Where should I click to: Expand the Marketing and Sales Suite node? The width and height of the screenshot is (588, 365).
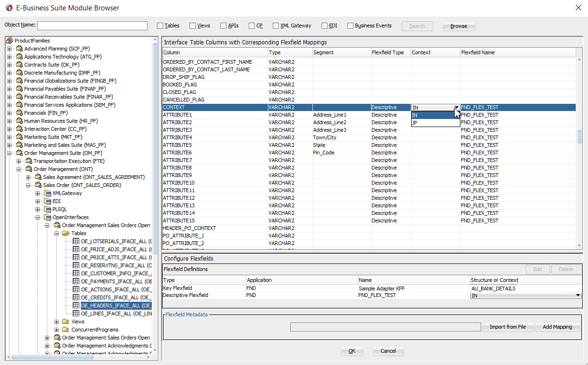(x=9, y=145)
